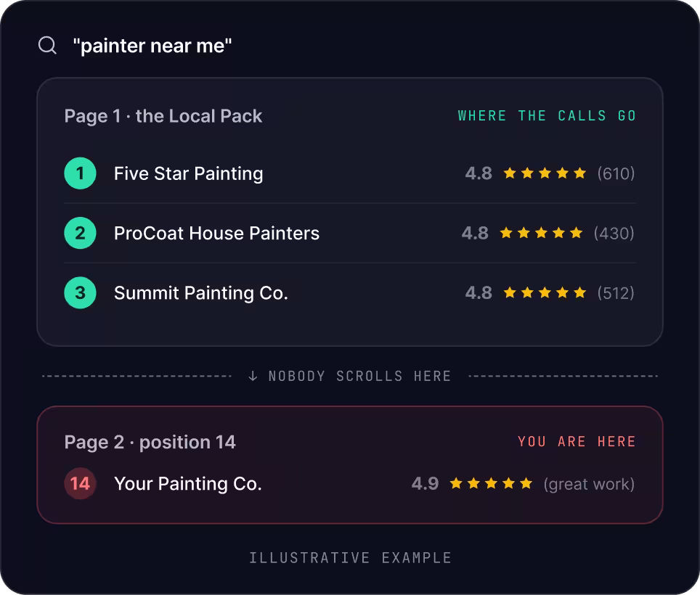Click the ProCoat House Painters star rating
This screenshot has height=595, width=700.
click(541, 233)
